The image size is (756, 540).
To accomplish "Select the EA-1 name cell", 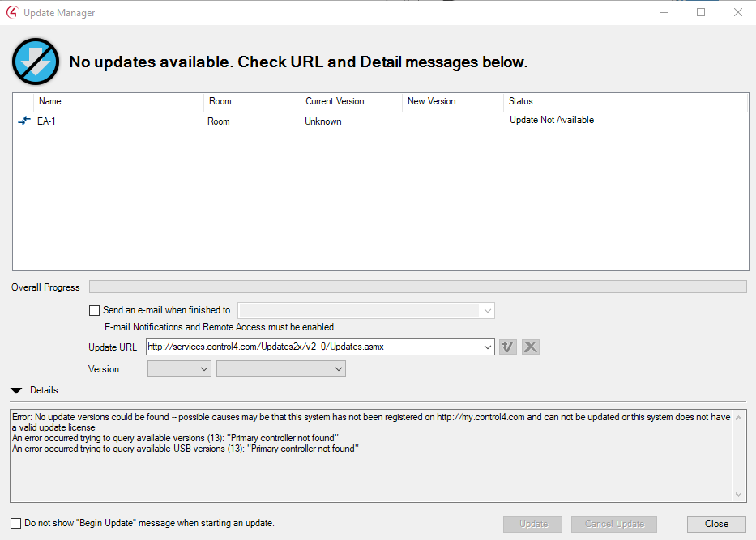I will click(x=46, y=121).
